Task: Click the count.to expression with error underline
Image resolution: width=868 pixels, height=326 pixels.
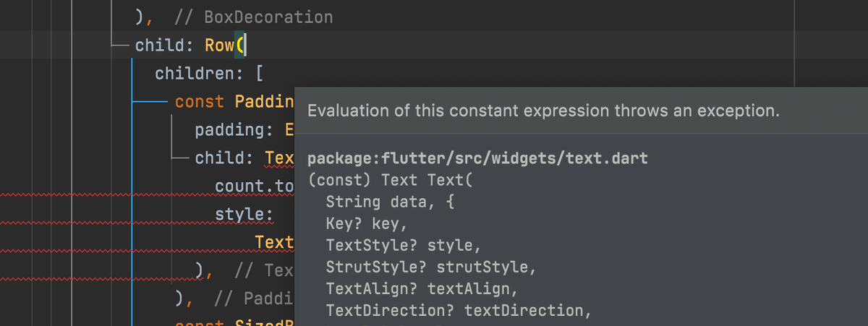Action: pyautogui.click(x=254, y=186)
